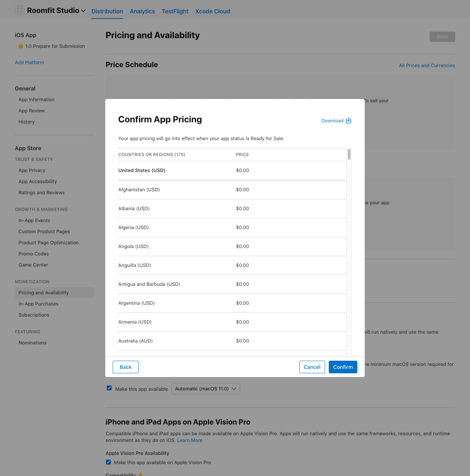Go Back in the pricing dialog
Screen dimensions: 470x476
[126, 367]
